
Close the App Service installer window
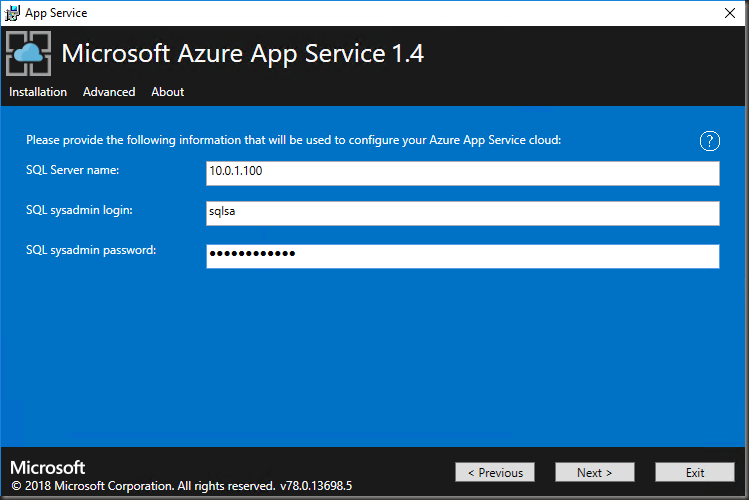[x=730, y=13]
